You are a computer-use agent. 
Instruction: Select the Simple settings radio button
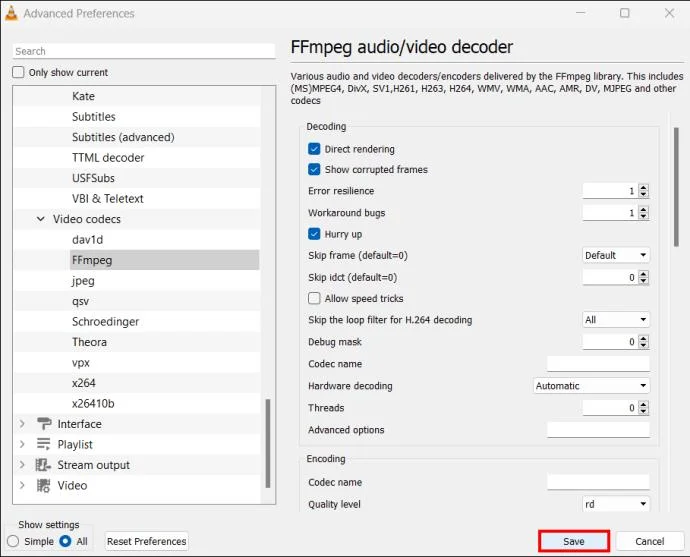coord(13,541)
